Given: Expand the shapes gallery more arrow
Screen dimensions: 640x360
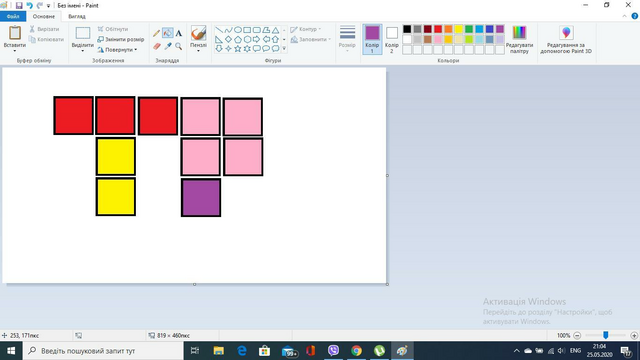Looking at the screenshot, I should (x=284, y=49).
